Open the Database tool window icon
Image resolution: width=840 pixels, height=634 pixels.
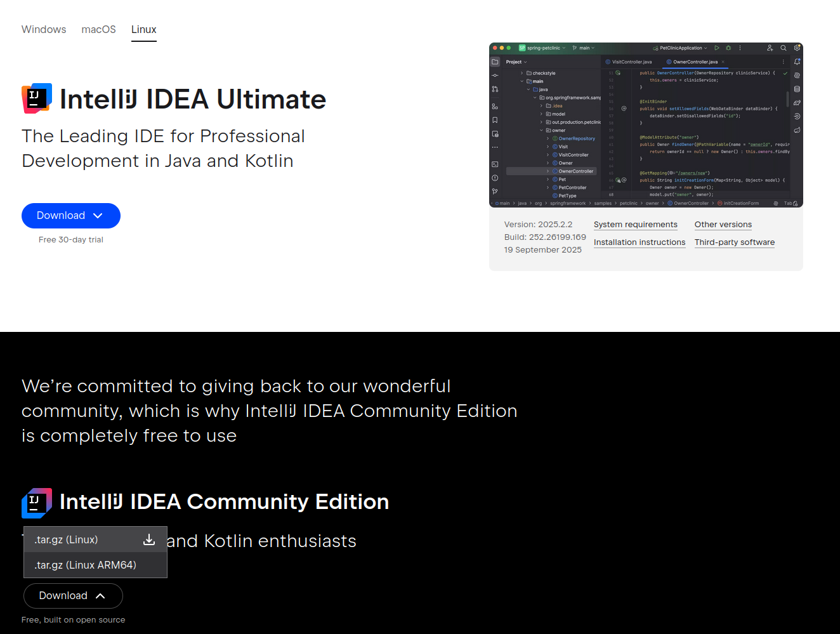797,89
